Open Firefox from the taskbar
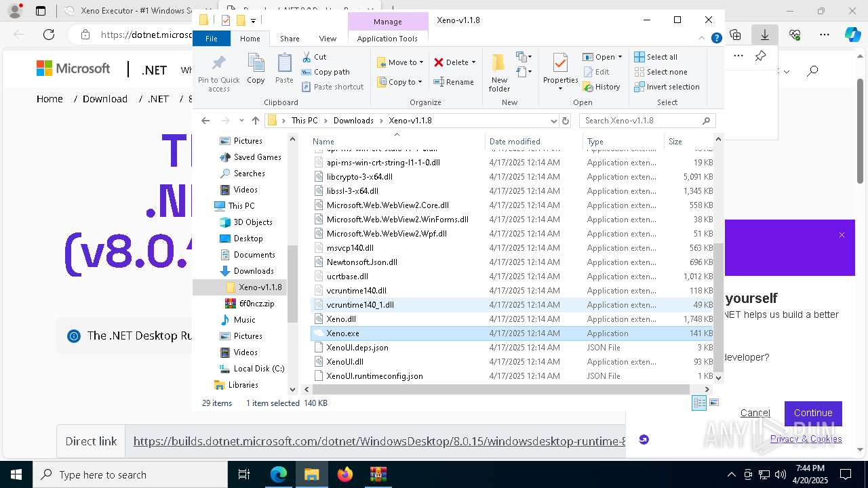Image resolution: width=868 pixels, height=488 pixels. tap(345, 474)
